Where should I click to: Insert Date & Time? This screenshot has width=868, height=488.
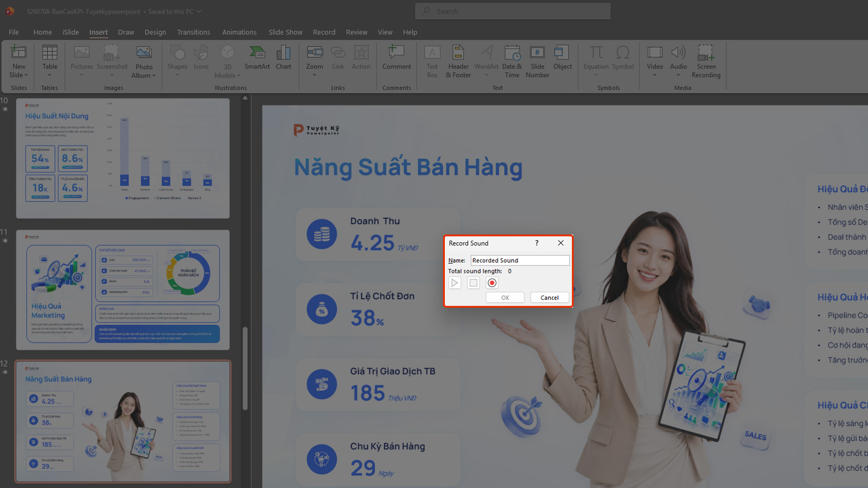coord(512,61)
